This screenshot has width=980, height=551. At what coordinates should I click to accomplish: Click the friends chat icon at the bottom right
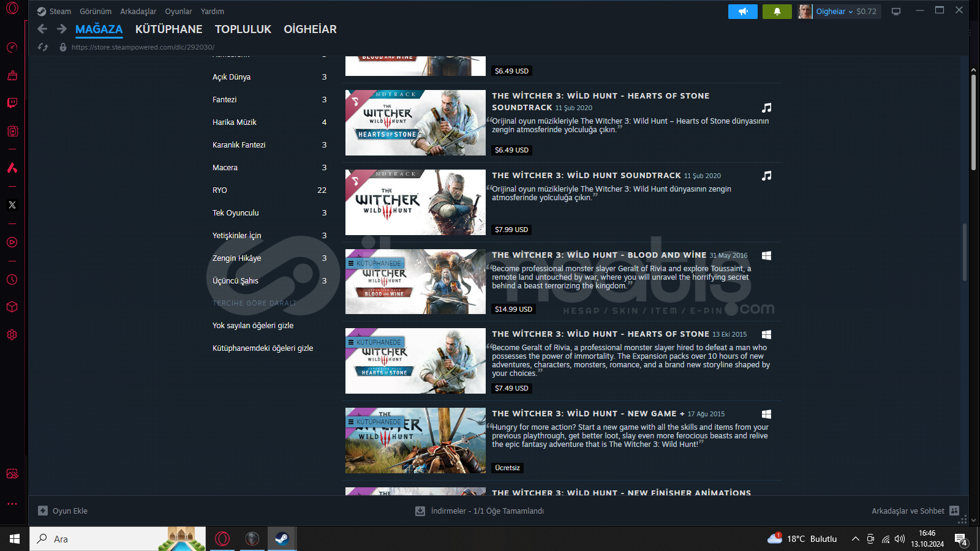(954, 511)
